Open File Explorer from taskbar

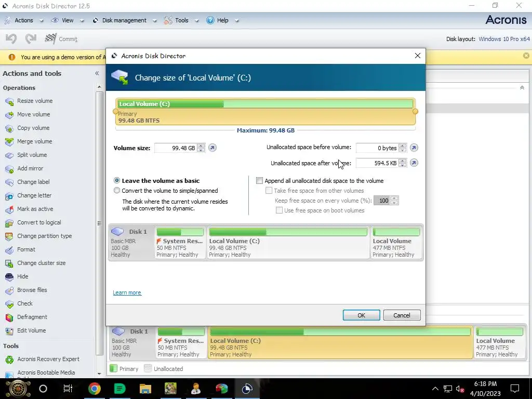[145, 389]
